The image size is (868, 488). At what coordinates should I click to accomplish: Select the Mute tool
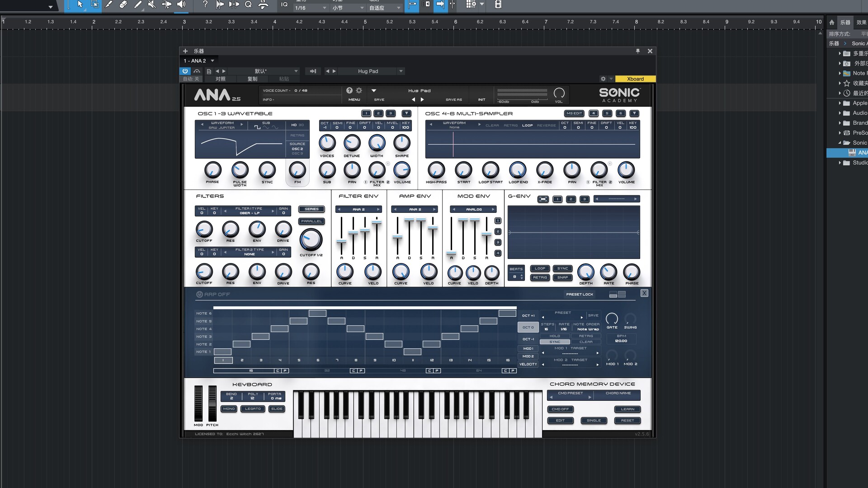tap(152, 5)
